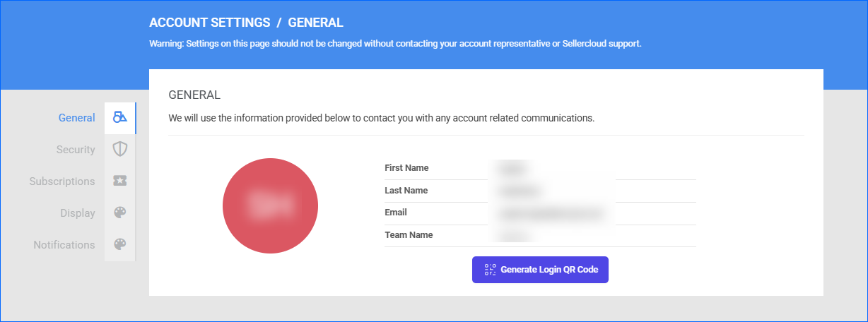
Task: Select the General sidebar label
Action: click(76, 118)
